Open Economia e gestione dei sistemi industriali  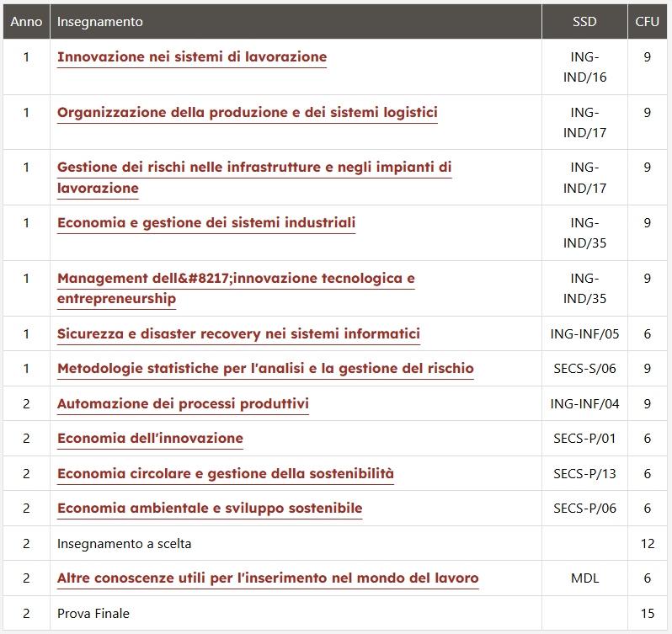206,223
